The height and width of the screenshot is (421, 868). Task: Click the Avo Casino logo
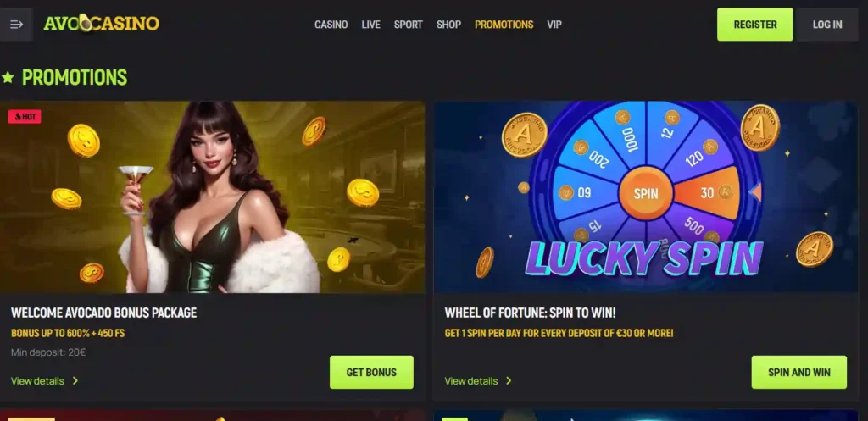(x=102, y=23)
